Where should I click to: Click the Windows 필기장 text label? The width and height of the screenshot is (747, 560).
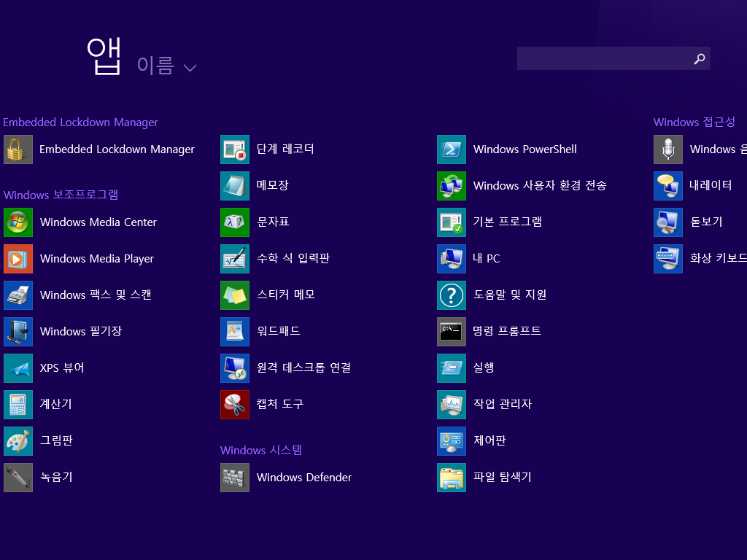pyautogui.click(x=81, y=331)
